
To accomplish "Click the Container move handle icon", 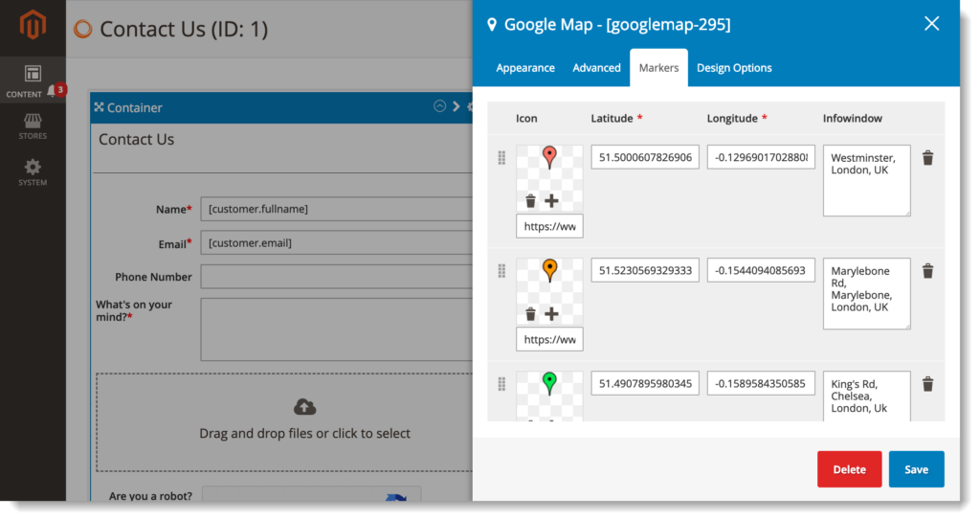I will click(99, 107).
